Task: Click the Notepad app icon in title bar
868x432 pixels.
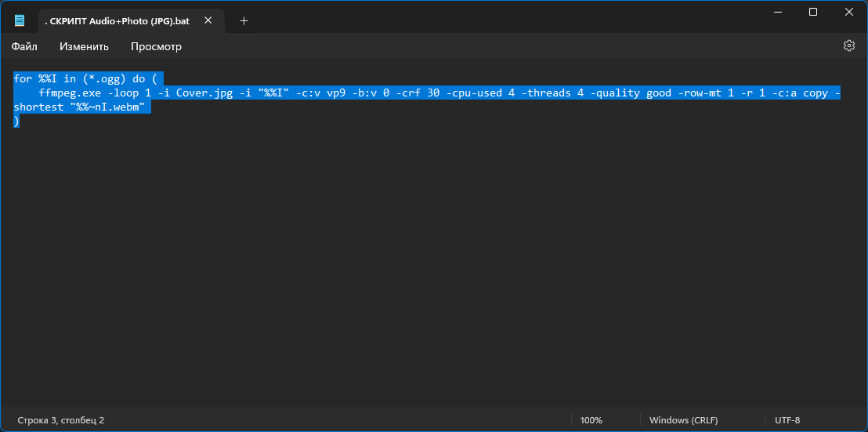Action: click(20, 20)
